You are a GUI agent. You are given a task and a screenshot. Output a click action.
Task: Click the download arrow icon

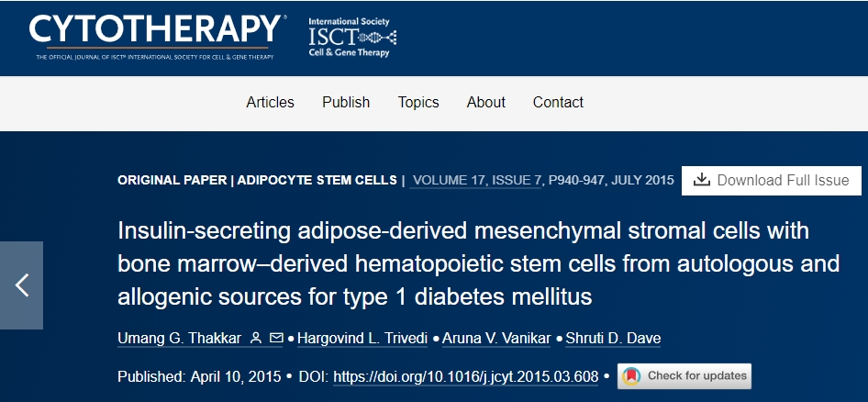pyautogui.click(x=702, y=180)
